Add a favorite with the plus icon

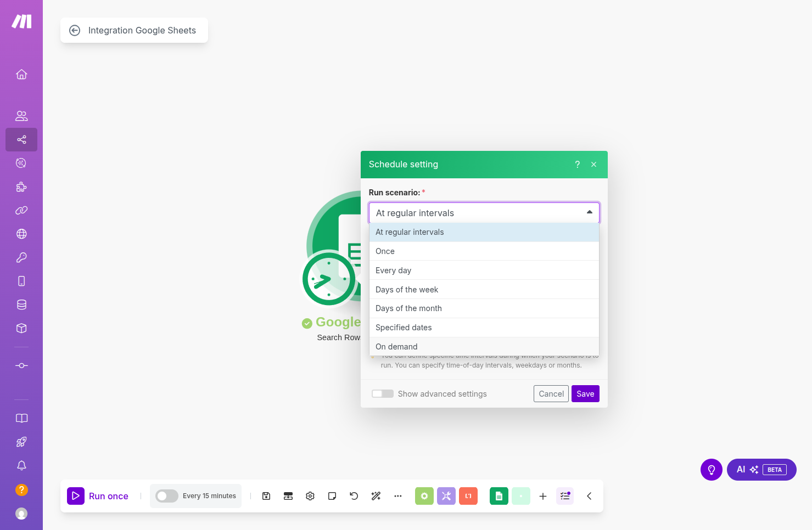click(x=543, y=496)
